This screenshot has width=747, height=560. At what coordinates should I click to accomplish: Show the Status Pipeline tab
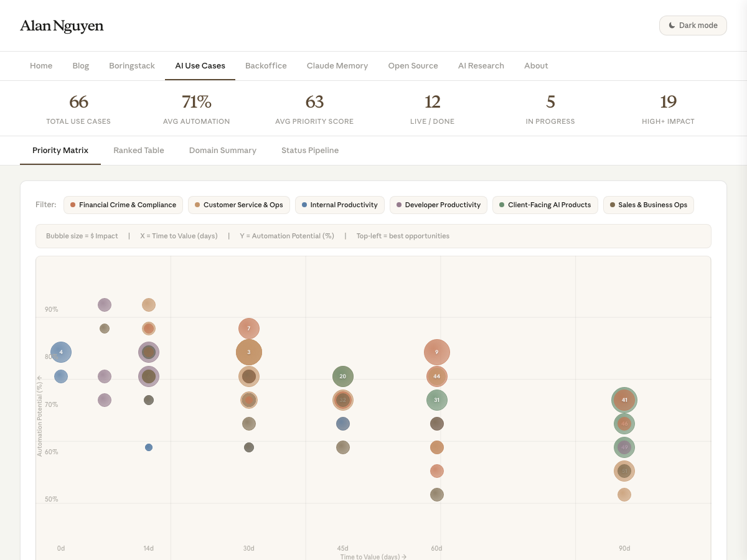pyautogui.click(x=310, y=150)
